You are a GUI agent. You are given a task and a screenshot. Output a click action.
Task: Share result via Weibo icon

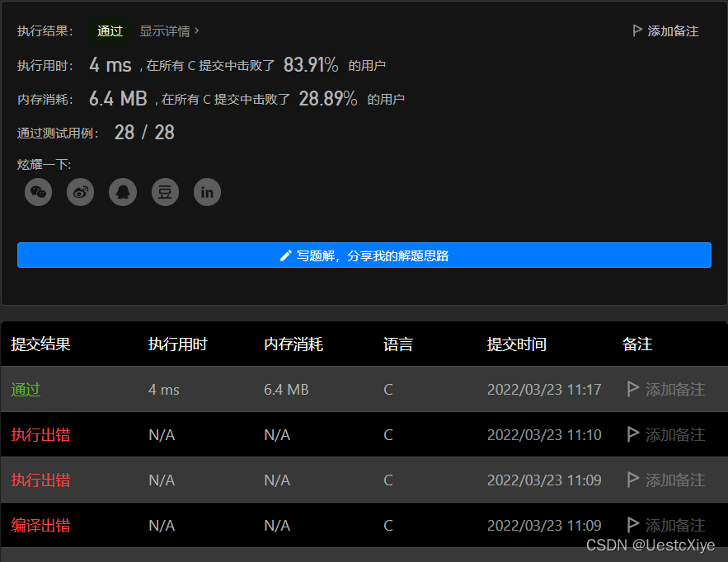click(80, 192)
